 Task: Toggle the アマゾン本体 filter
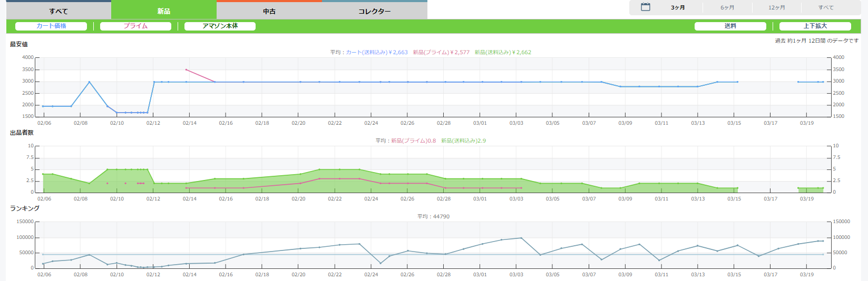[x=220, y=26]
